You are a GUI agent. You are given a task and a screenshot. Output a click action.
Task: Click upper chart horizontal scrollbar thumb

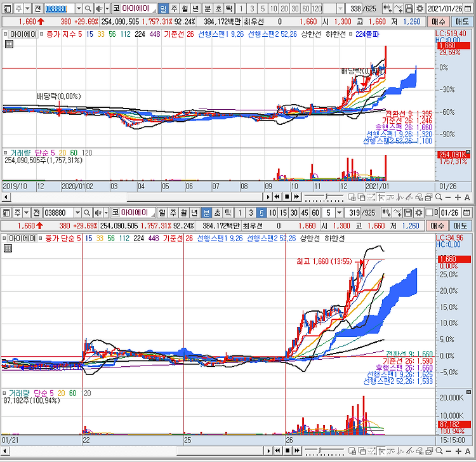point(195,197)
